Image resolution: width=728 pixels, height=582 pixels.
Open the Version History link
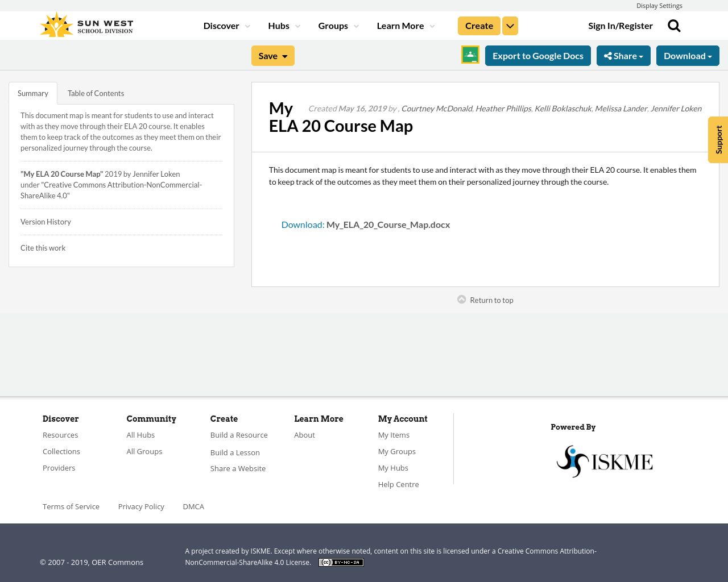(45, 221)
